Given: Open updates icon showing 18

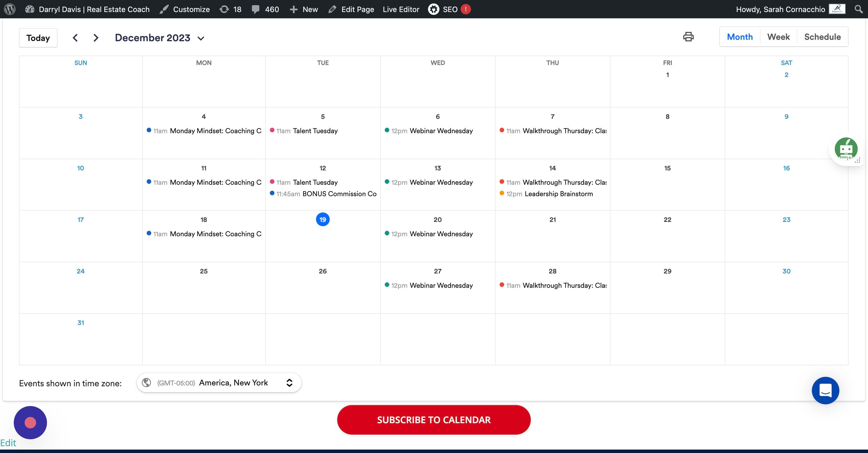Looking at the screenshot, I should tap(231, 9).
